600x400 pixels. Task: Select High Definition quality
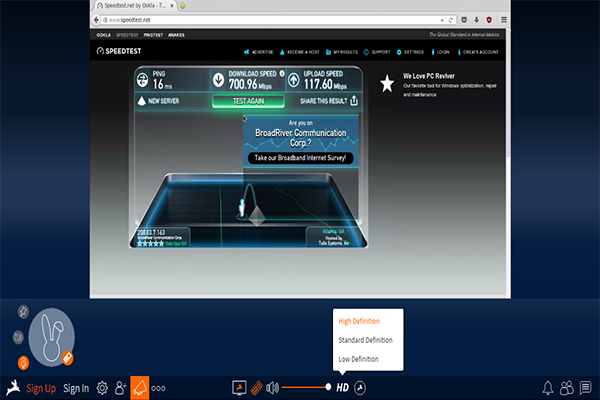(359, 321)
